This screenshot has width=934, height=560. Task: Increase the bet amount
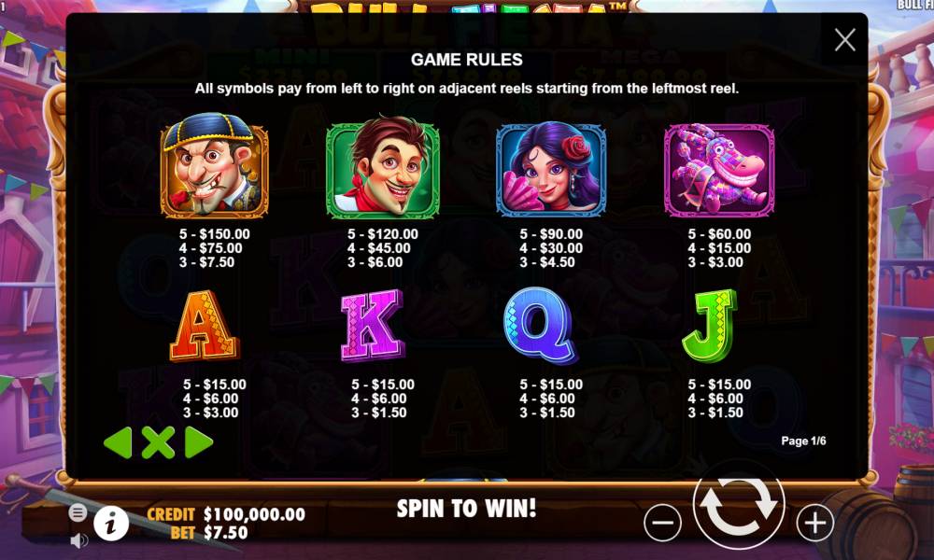(814, 523)
